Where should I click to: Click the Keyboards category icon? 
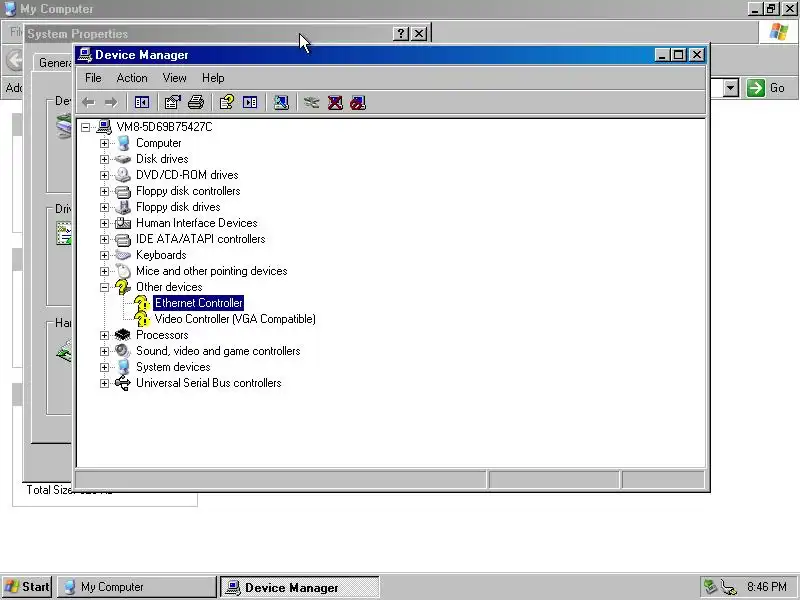[122, 255]
